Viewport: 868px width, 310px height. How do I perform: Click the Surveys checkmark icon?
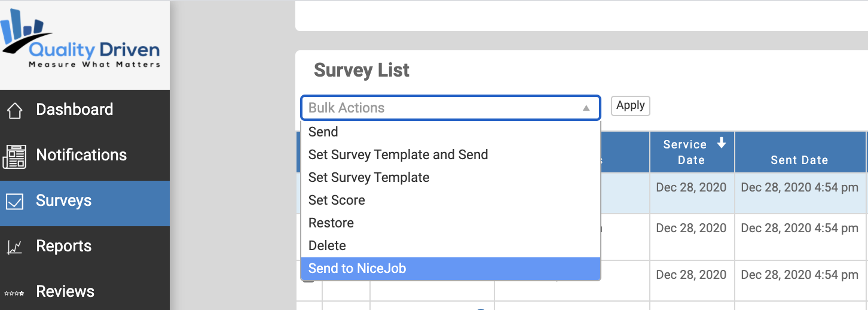point(14,202)
